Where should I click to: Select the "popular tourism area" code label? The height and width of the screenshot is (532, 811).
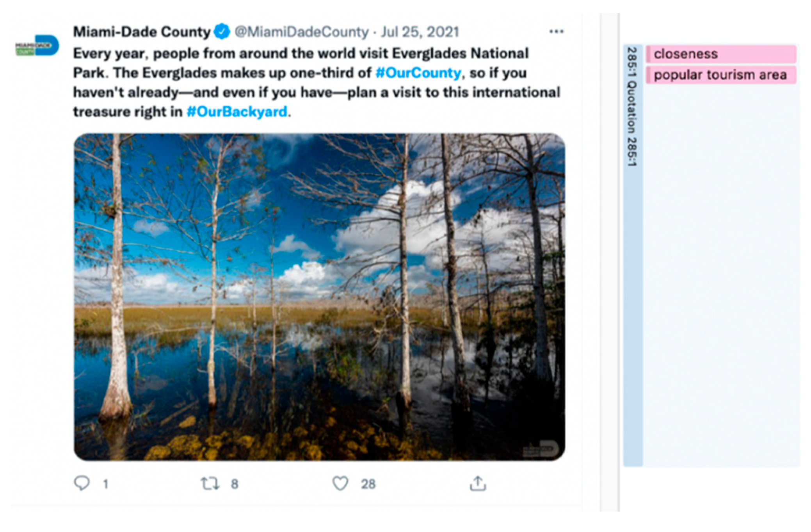coord(720,75)
